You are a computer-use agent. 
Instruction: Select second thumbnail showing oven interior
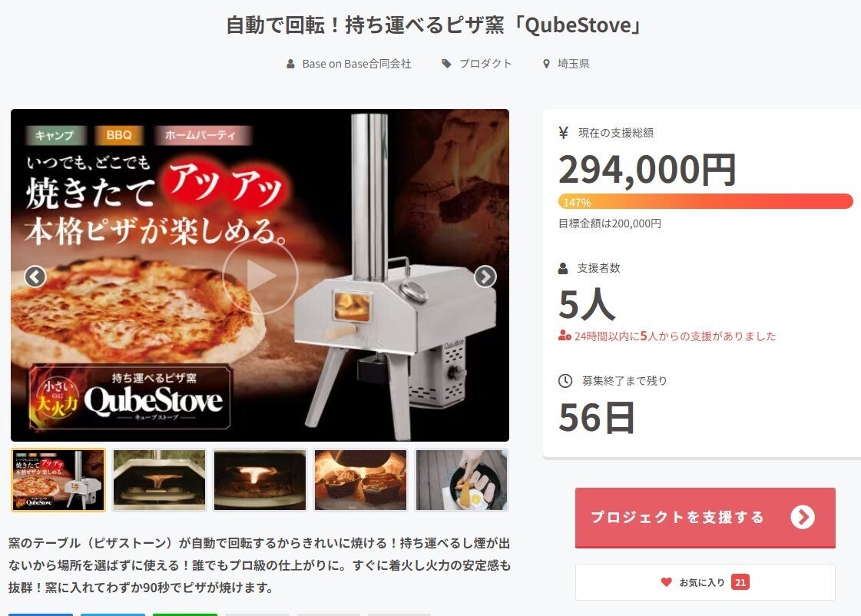pyautogui.click(x=159, y=480)
